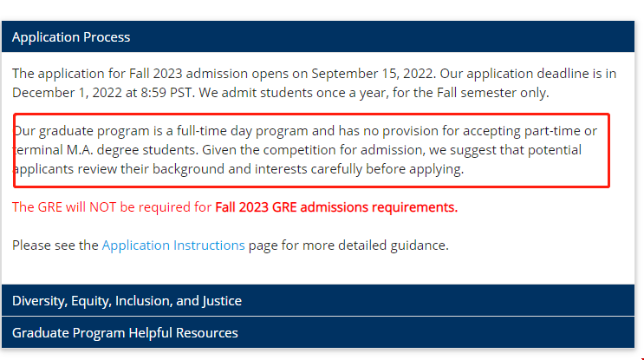Expand Diversity, Equity, Inclusion, and Justice section
This screenshot has width=644, height=360.
click(x=127, y=301)
